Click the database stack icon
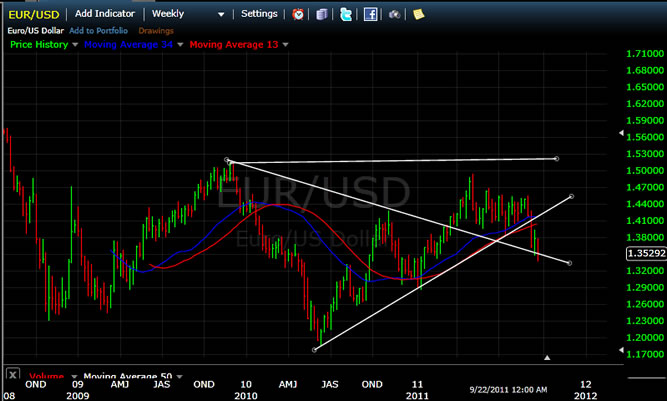 [x=321, y=14]
